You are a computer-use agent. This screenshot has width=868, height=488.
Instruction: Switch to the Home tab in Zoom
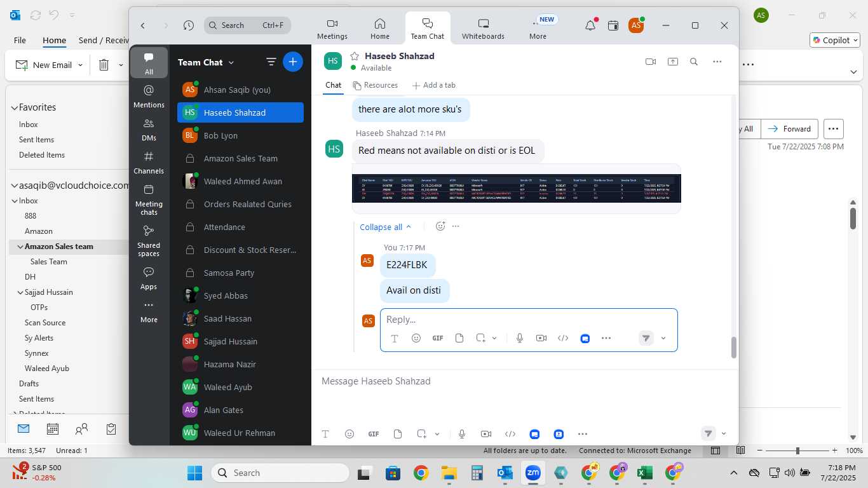point(380,29)
